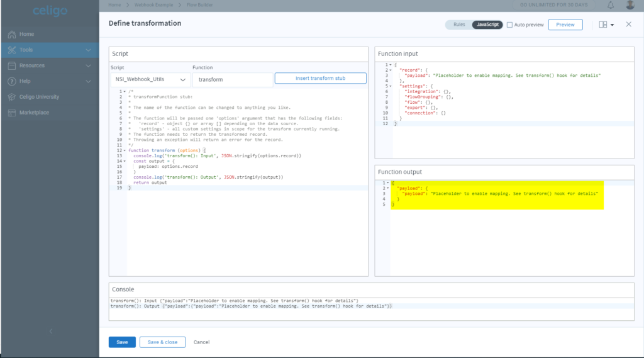
Task: Click GO UNLIMITED FOR 30 DAYS button
Action: pos(553,5)
